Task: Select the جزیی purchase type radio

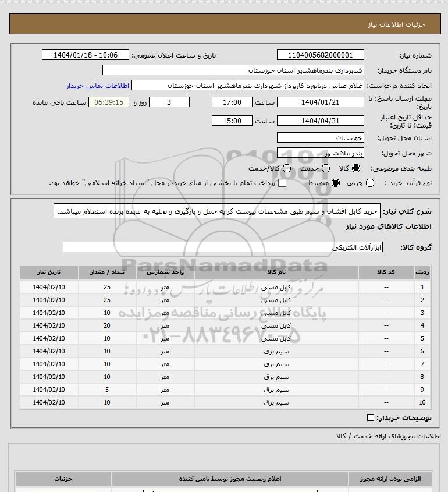Action: [x=370, y=183]
